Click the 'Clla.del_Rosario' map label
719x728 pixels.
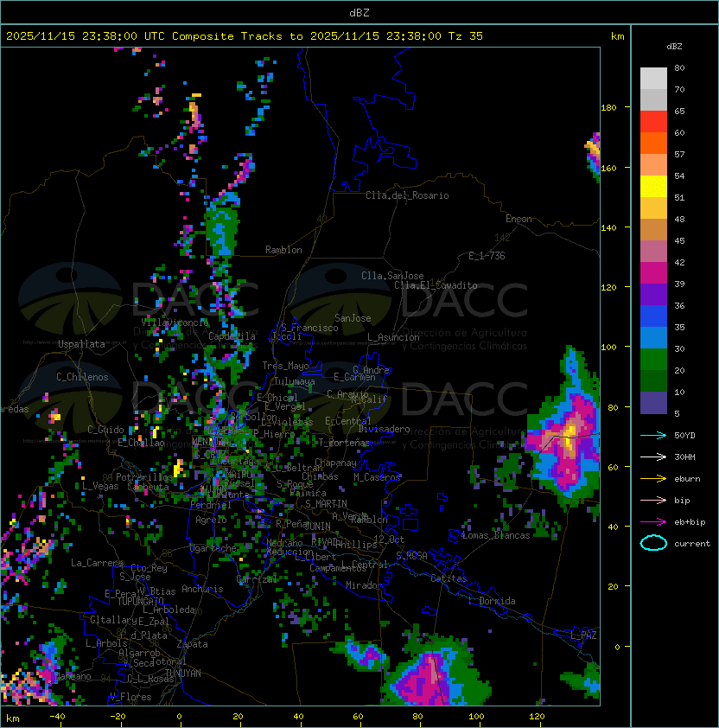pos(407,195)
